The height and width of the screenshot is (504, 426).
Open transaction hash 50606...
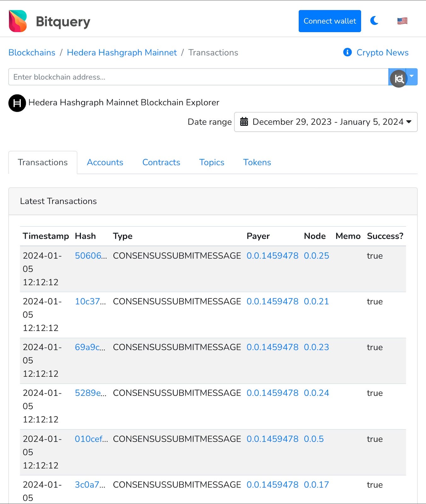tap(91, 256)
